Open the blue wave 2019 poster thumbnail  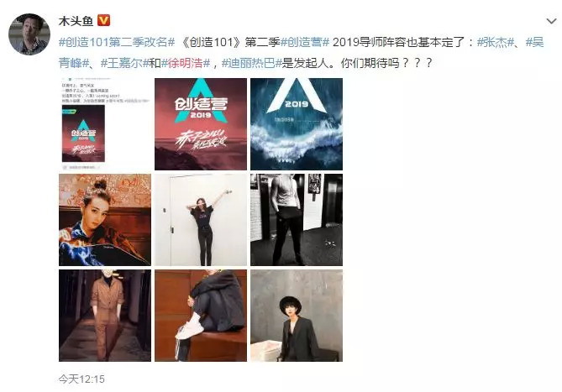tap(297, 124)
